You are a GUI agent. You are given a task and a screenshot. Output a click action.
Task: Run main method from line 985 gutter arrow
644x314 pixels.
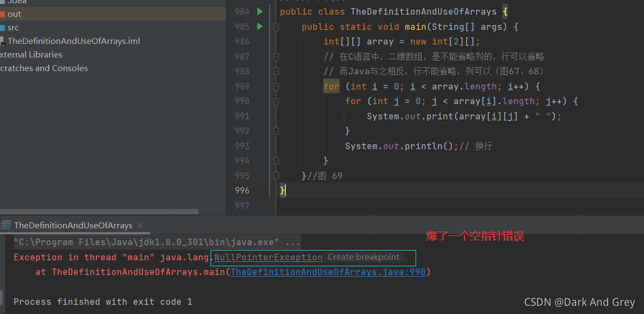pos(259,27)
